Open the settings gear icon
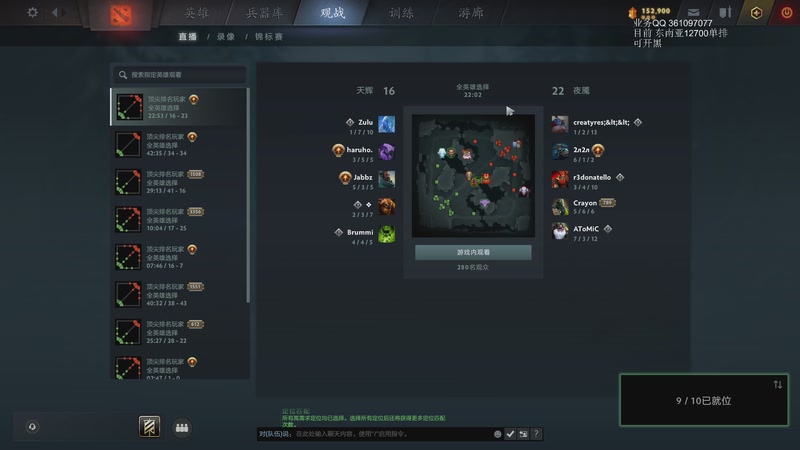 (x=33, y=12)
